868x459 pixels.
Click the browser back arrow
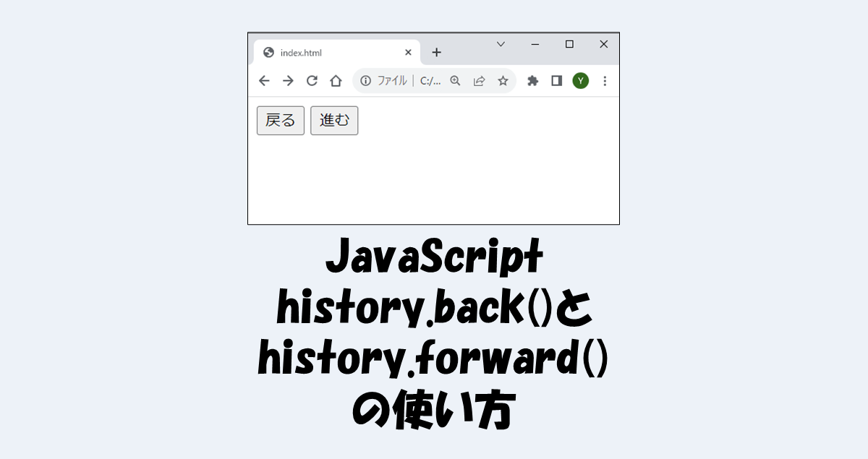point(264,81)
